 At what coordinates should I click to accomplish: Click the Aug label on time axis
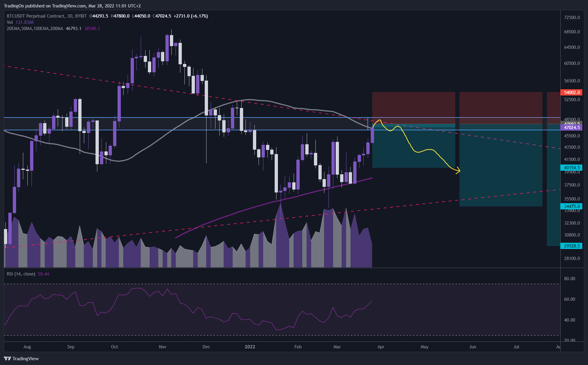pos(27,347)
